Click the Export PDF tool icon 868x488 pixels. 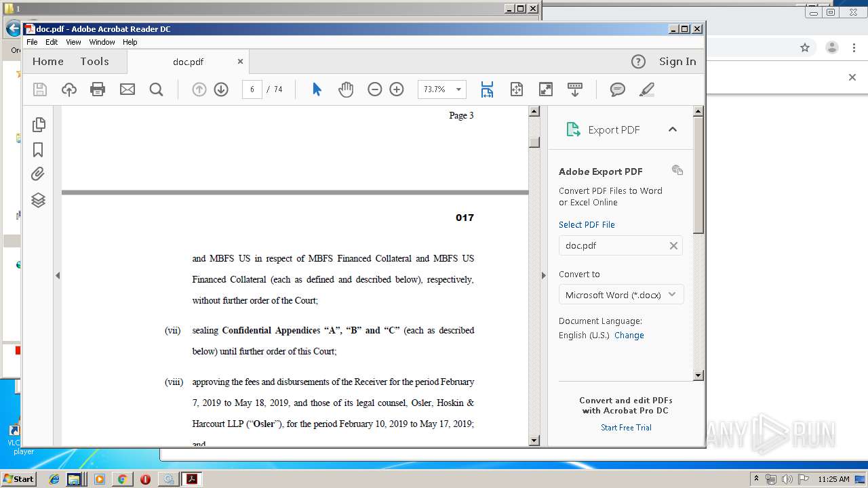click(574, 129)
